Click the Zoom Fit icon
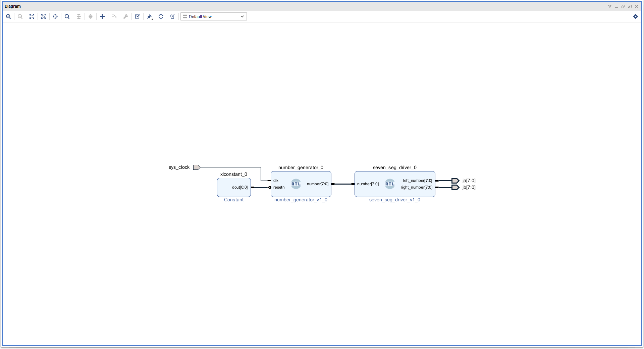 32,16
